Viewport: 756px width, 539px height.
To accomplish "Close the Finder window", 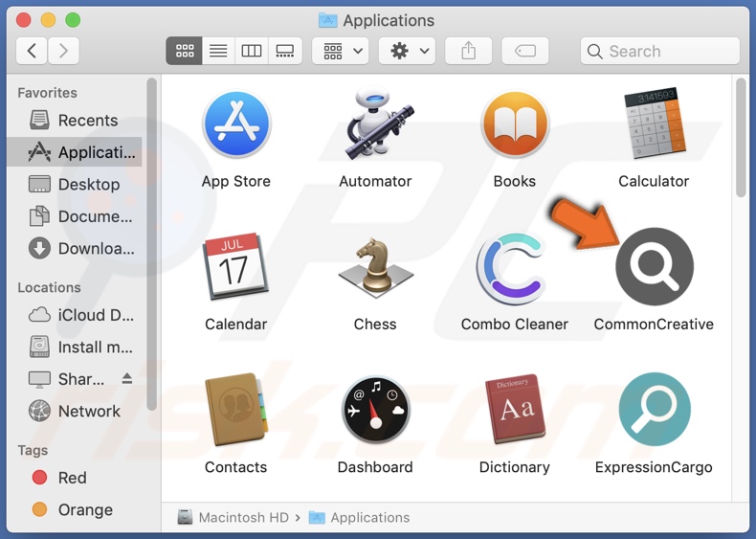I will tap(24, 20).
